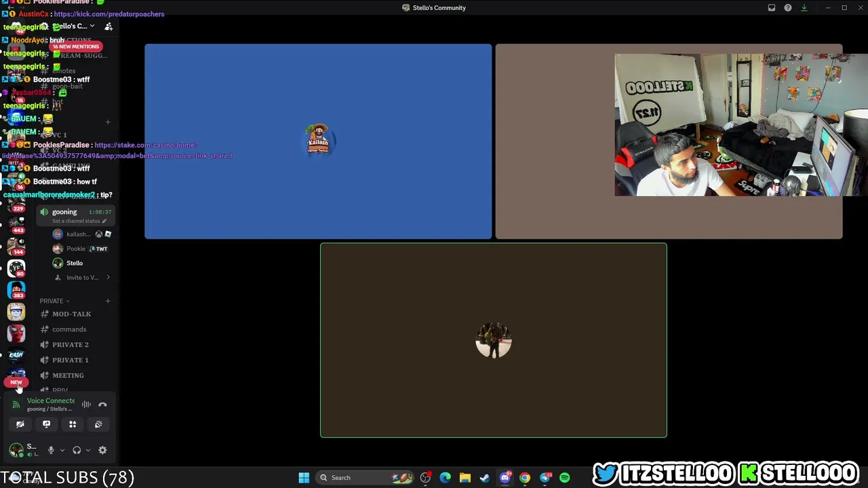Launch Microsoft Edge from the taskbar
Viewport: 868px width, 488px height.
tap(445, 478)
